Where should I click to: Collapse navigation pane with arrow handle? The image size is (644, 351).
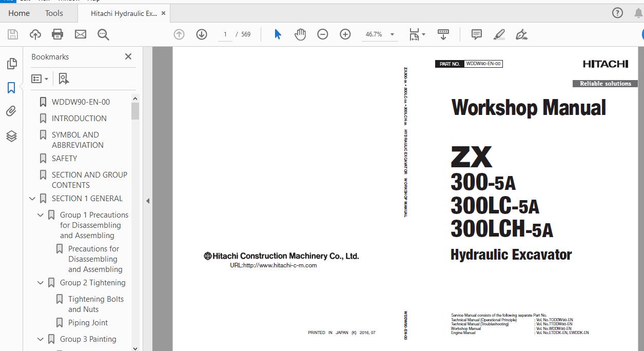click(147, 201)
